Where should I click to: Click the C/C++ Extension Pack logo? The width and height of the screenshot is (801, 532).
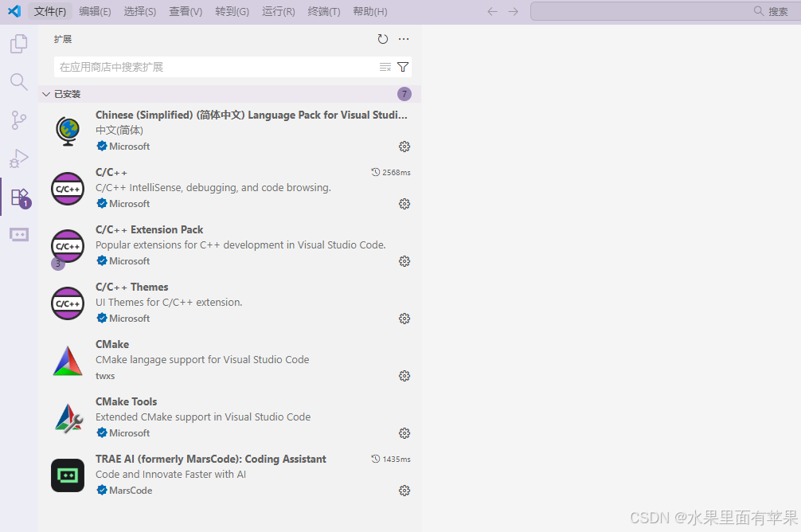coord(68,246)
